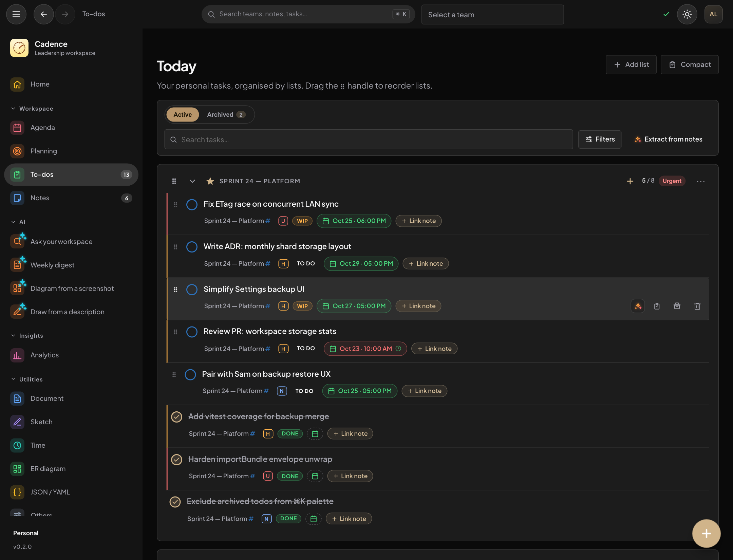
Task: Click the H priority badge on Write ADR task
Action: pyautogui.click(x=283, y=264)
